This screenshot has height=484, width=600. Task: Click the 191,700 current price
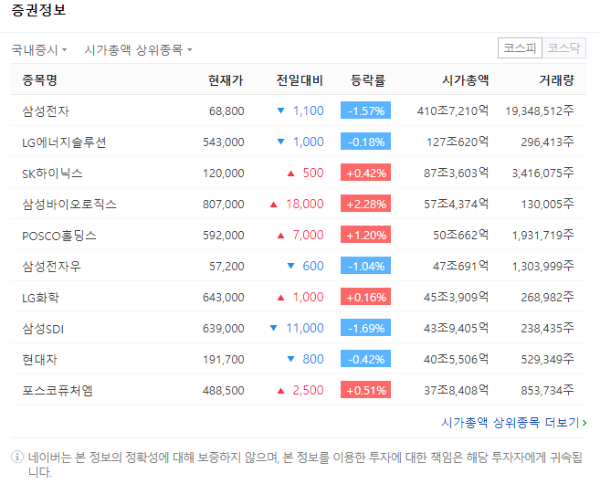tap(223, 359)
